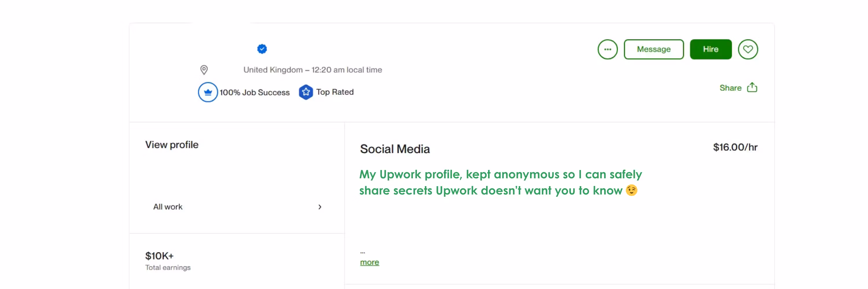Click the United Kingdom local time text
This screenshot has height=289, width=868.
point(312,70)
